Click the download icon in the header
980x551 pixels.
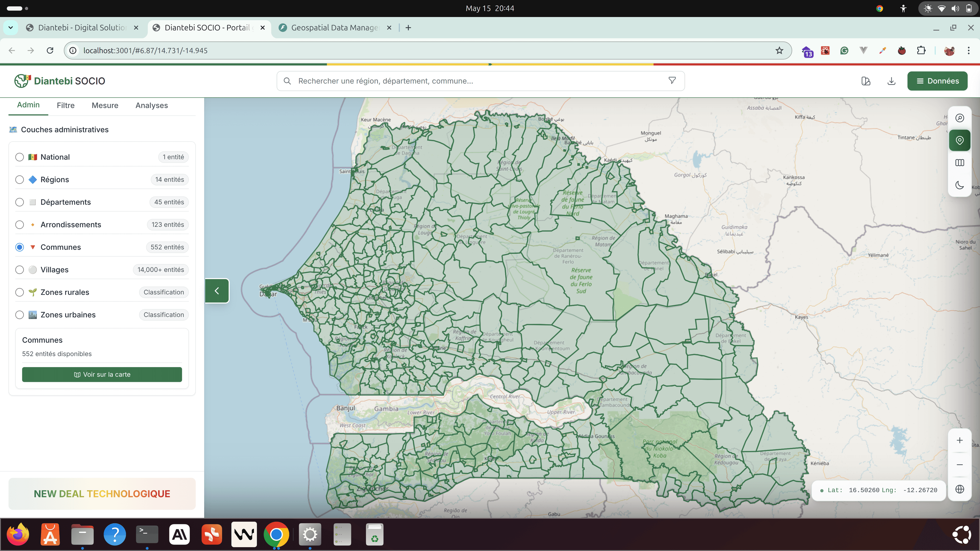click(891, 81)
